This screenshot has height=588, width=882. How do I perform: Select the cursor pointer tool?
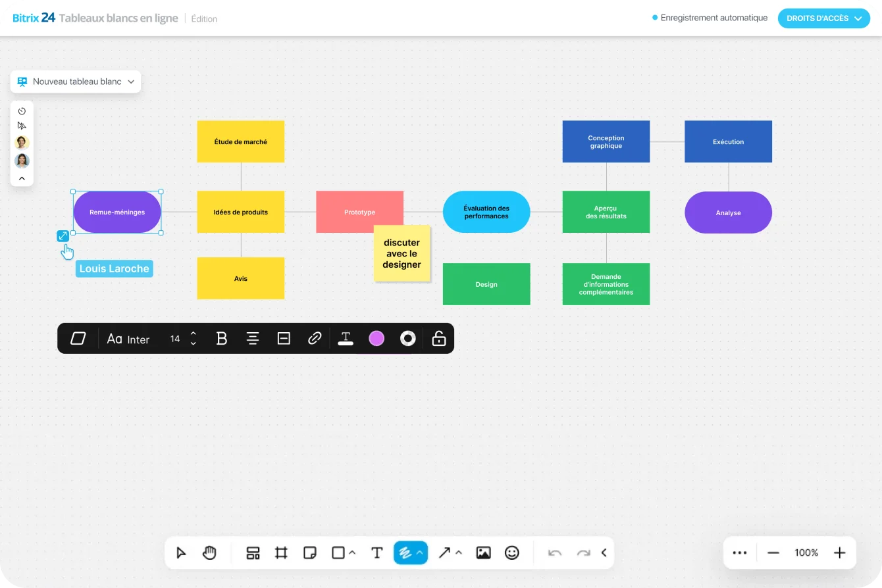pos(181,552)
